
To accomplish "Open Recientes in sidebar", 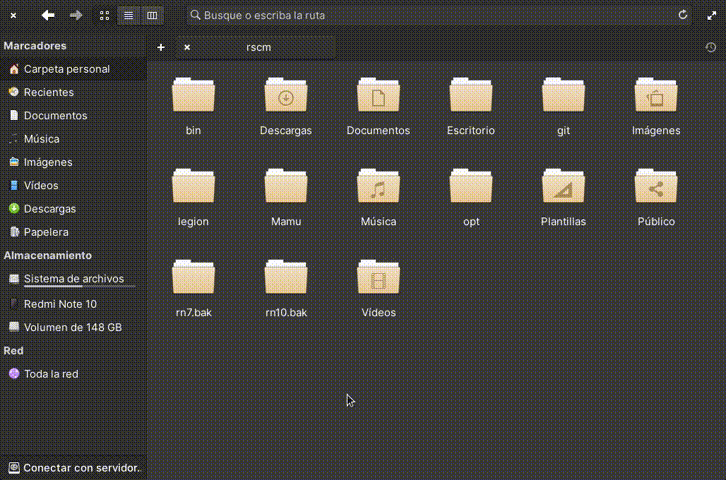I will pyautogui.click(x=73, y=92).
